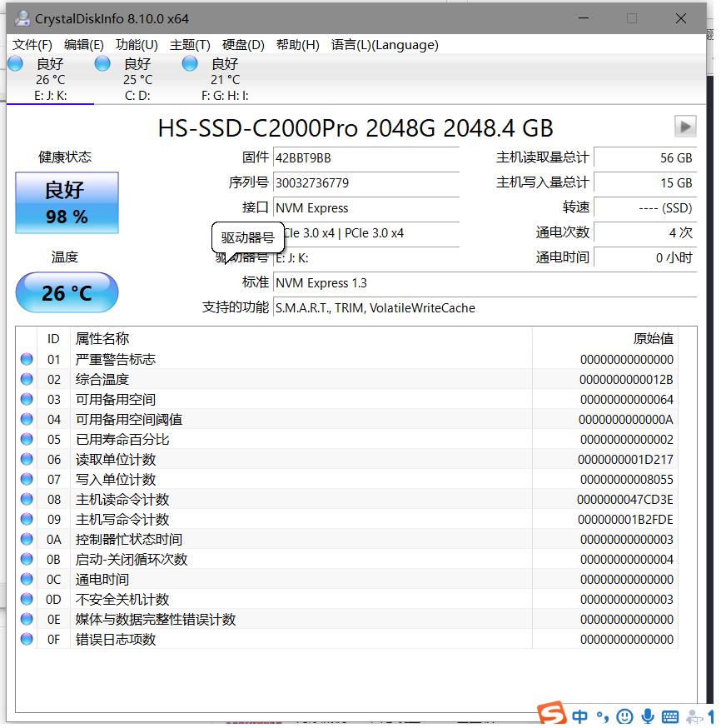Open the 主题(T) menu
Image resolution: width=721 pixels, height=728 pixels.
click(190, 45)
